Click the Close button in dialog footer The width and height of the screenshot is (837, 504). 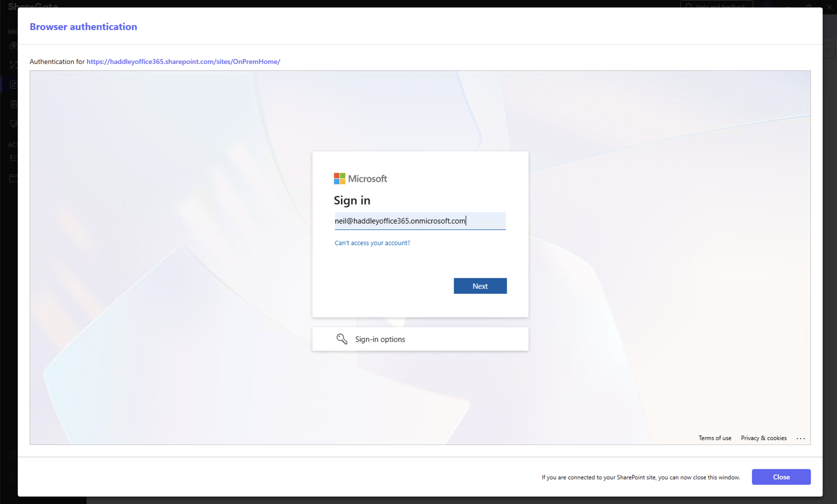point(781,477)
